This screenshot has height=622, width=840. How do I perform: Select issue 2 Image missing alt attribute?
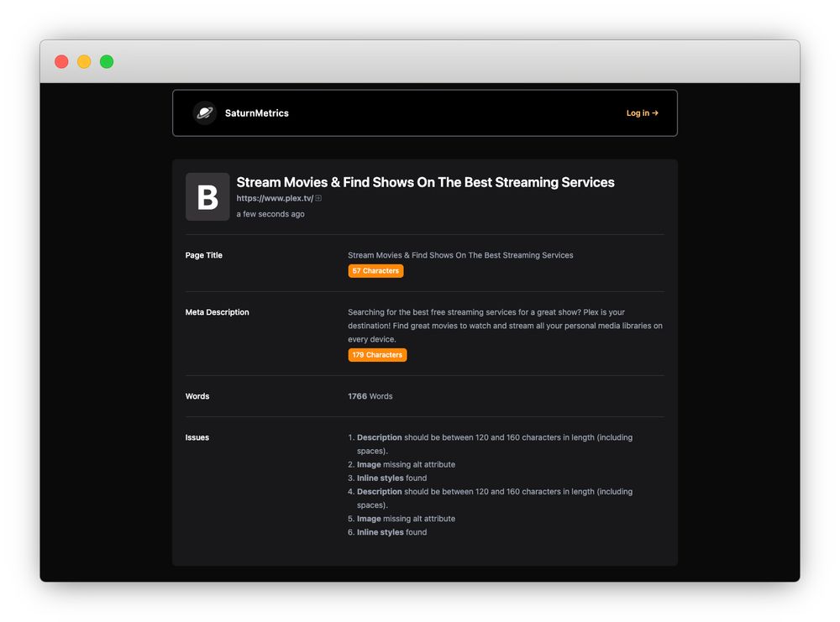click(x=402, y=465)
